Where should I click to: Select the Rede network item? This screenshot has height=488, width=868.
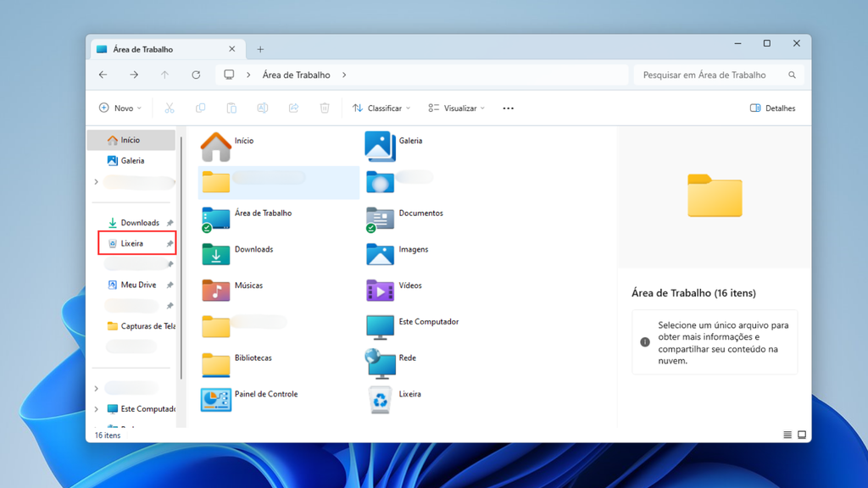pyautogui.click(x=391, y=363)
